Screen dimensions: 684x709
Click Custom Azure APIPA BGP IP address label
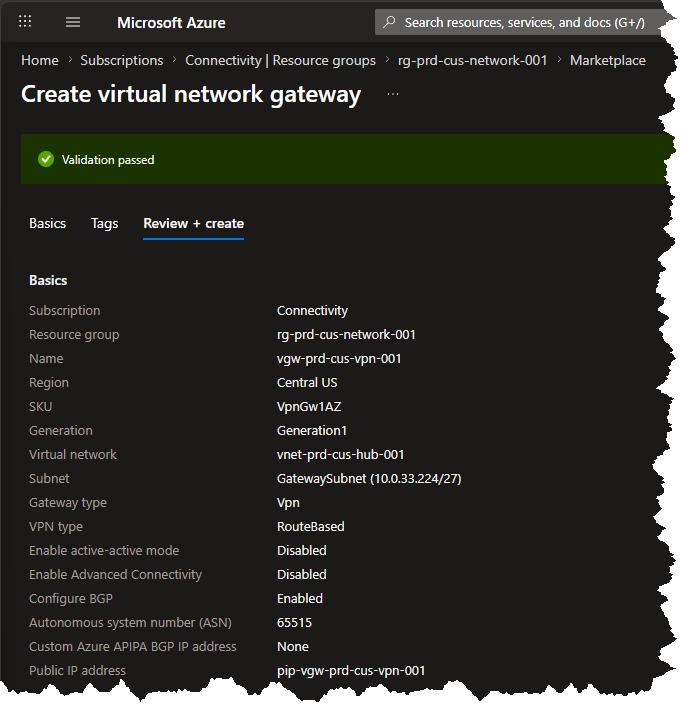132,647
